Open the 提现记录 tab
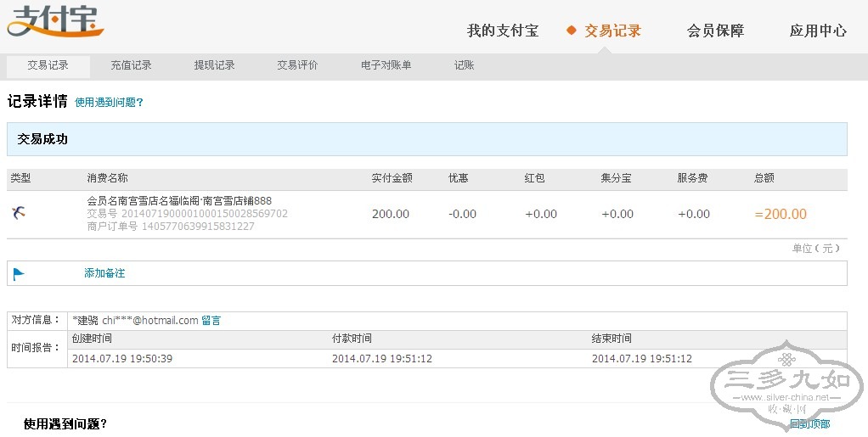The width and height of the screenshot is (868, 437). pos(214,65)
